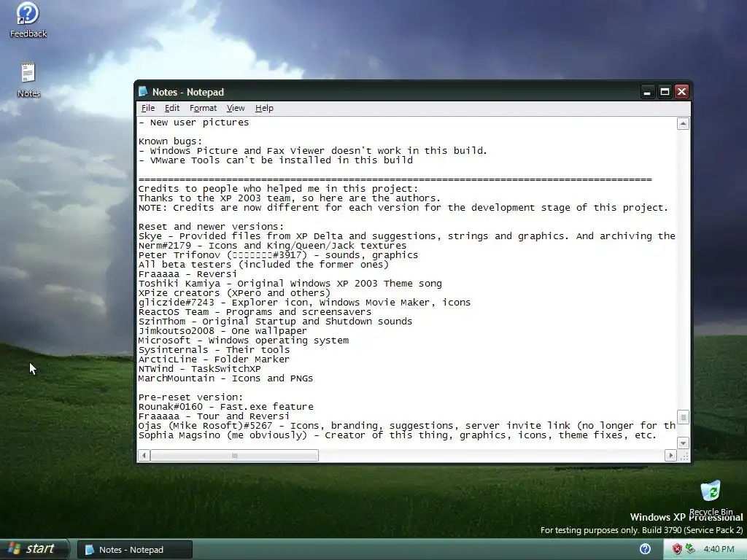Click the NTwind TaskSwitchXP line

click(200, 369)
